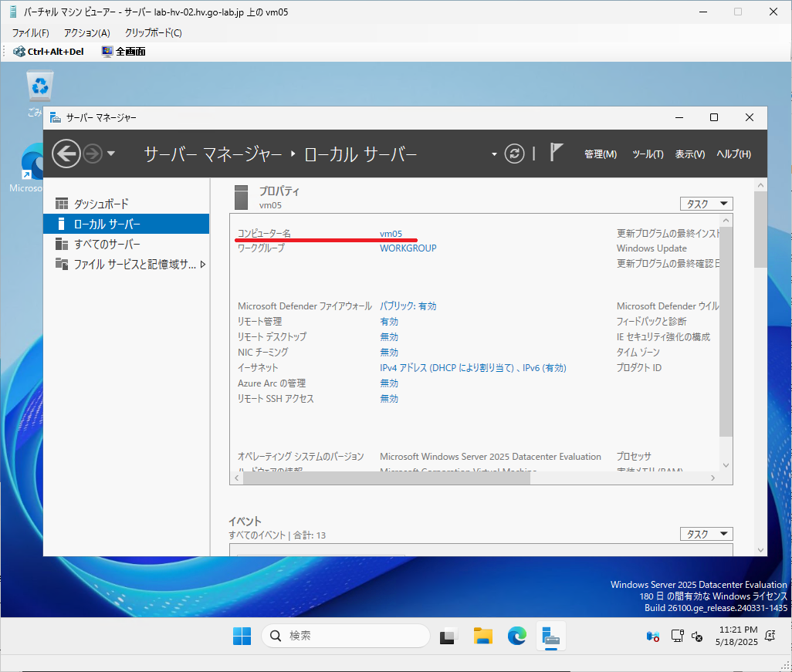792x672 pixels.
Task: Open the ツール(T) menu
Action: click(x=648, y=154)
